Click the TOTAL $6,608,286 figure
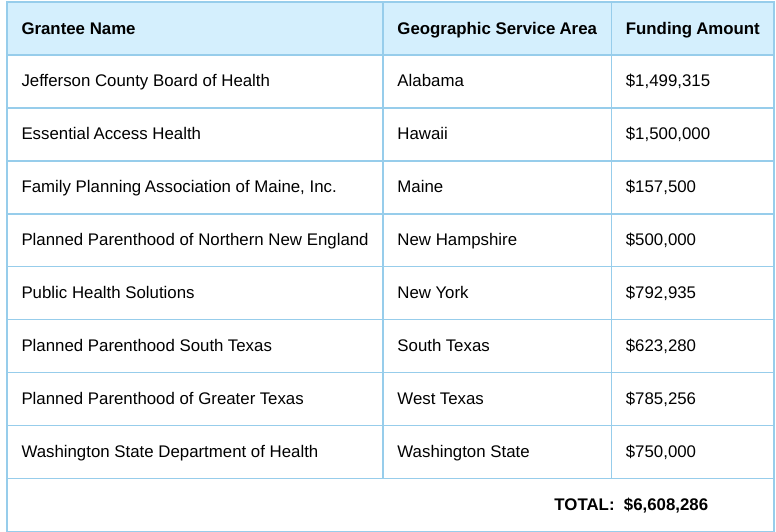Image resolution: width=776 pixels, height=532 pixels. 666,504
